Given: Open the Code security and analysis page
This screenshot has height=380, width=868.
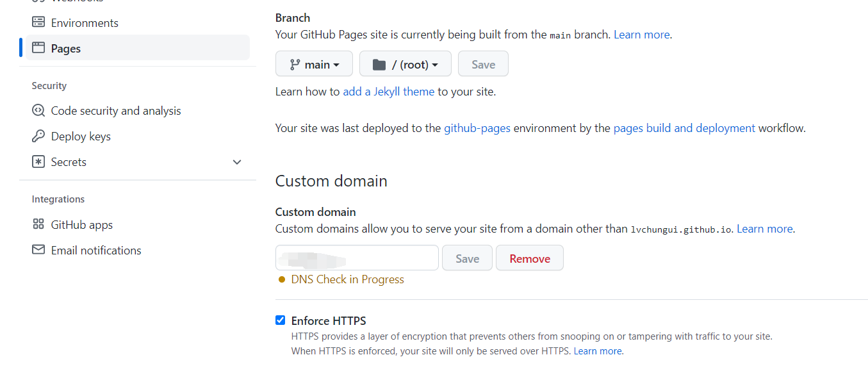Looking at the screenshot, I should pyautogui.click(x=116, y=111).
